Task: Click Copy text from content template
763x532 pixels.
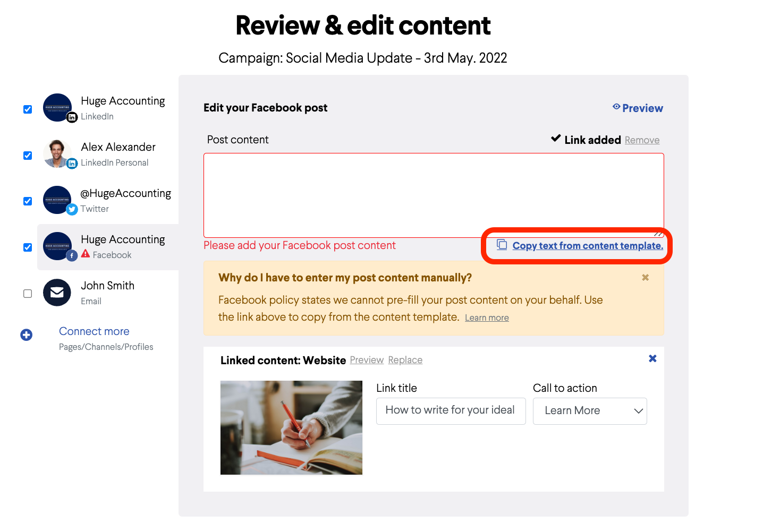Action: click(x=588, y=245)
